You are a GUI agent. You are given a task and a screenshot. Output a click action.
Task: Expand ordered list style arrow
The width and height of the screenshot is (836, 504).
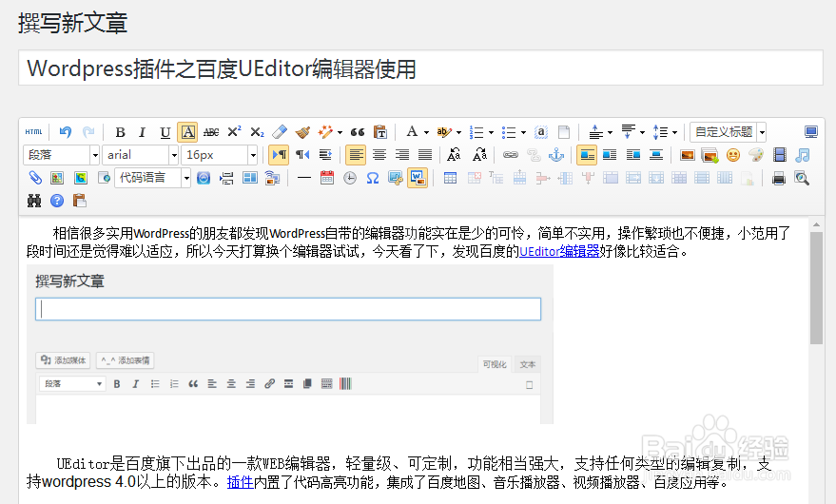click(x=491, y=132)
